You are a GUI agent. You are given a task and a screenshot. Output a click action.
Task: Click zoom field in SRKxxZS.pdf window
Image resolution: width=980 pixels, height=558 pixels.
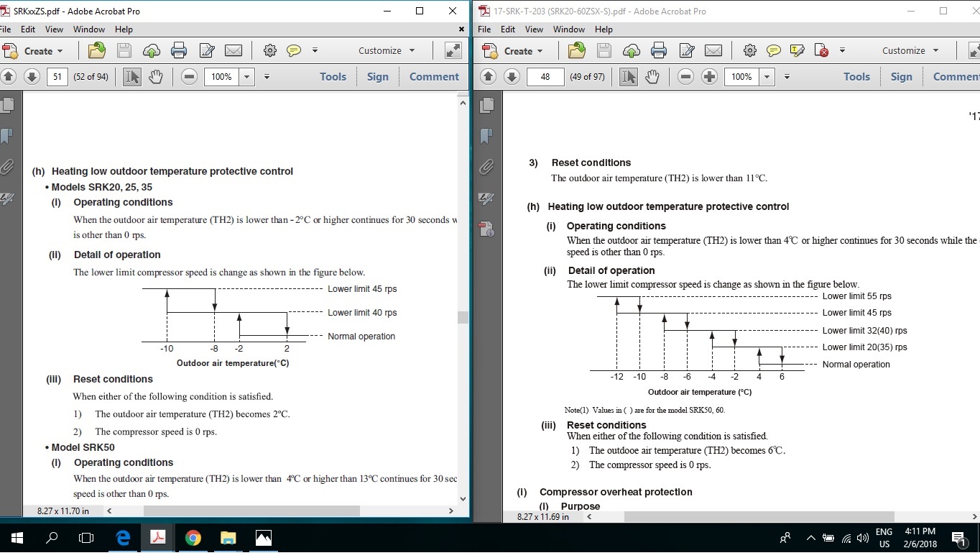[222, 76]
